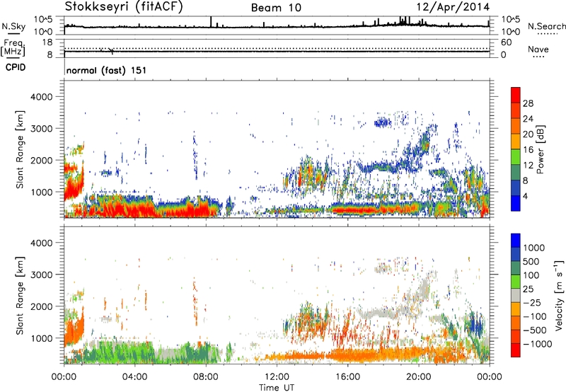Click the 'N.Search' legend label
The height and width of the screenshot is (392, 566).
(546, 26)
